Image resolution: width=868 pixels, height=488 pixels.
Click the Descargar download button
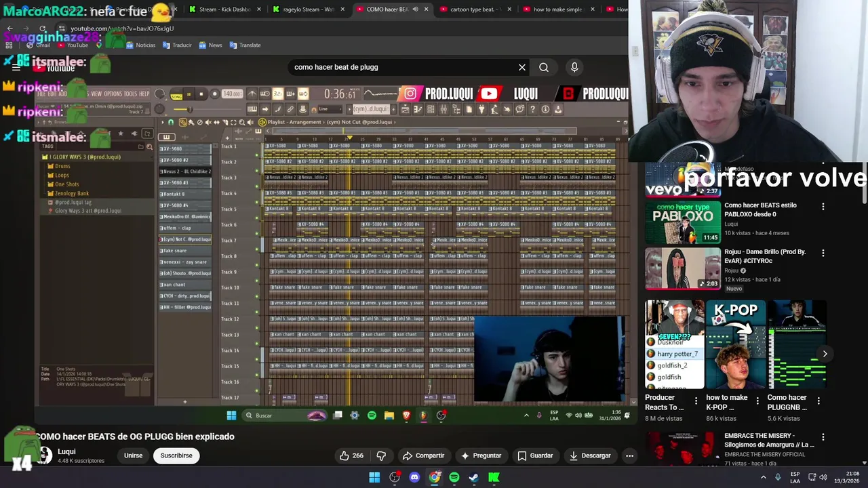(590, 455)
